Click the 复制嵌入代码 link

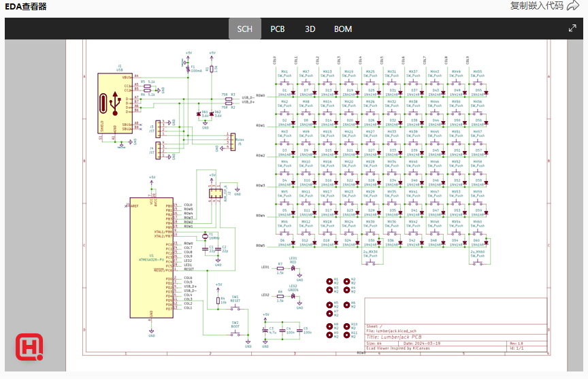pyautogui.click(x=536, y=5)
